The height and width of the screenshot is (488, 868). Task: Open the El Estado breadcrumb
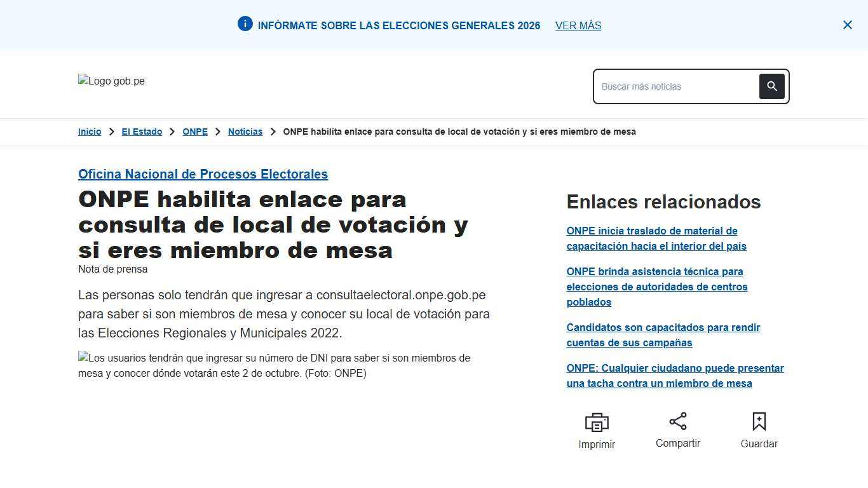(142, 132)
